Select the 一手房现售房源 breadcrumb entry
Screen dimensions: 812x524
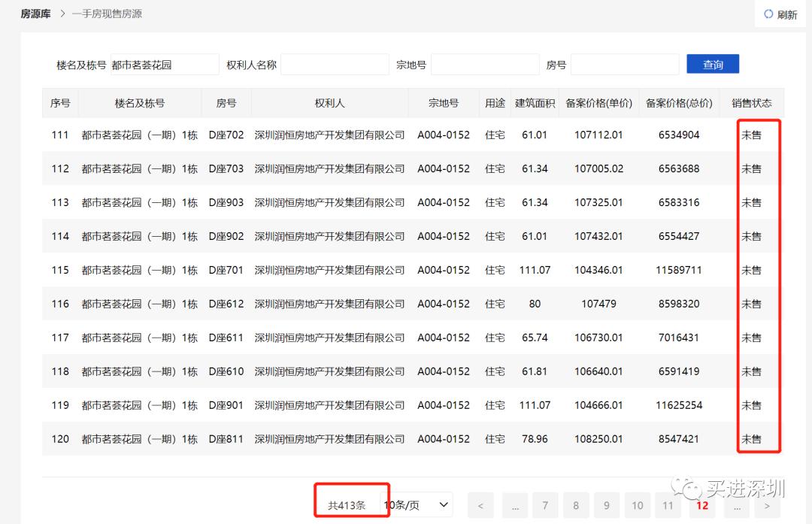click(105, 14)
